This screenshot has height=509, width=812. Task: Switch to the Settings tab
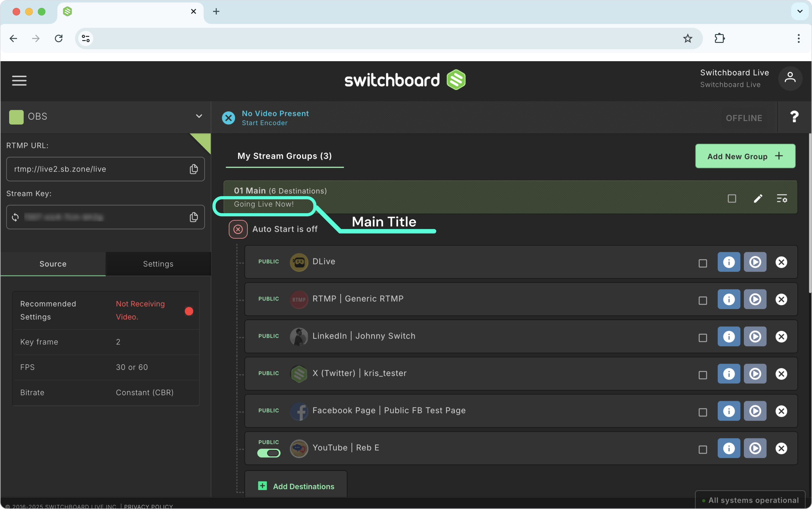tap(158, 264)
